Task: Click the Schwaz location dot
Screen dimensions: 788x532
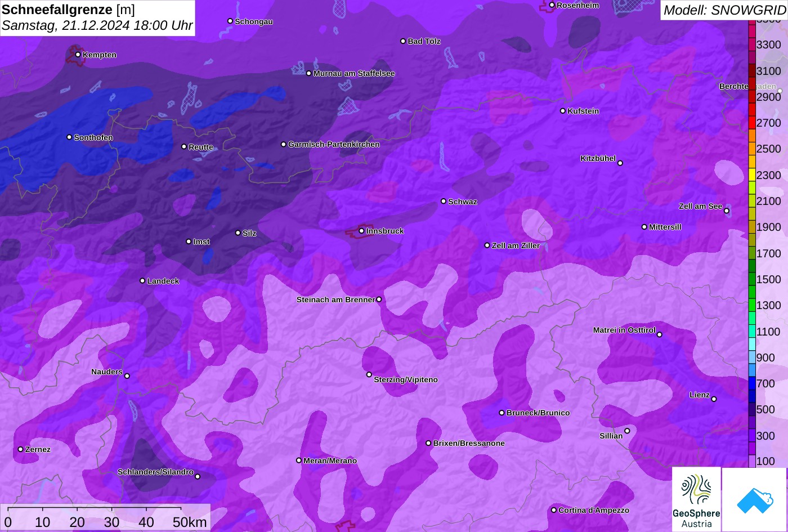Action: tap(444, 201)
